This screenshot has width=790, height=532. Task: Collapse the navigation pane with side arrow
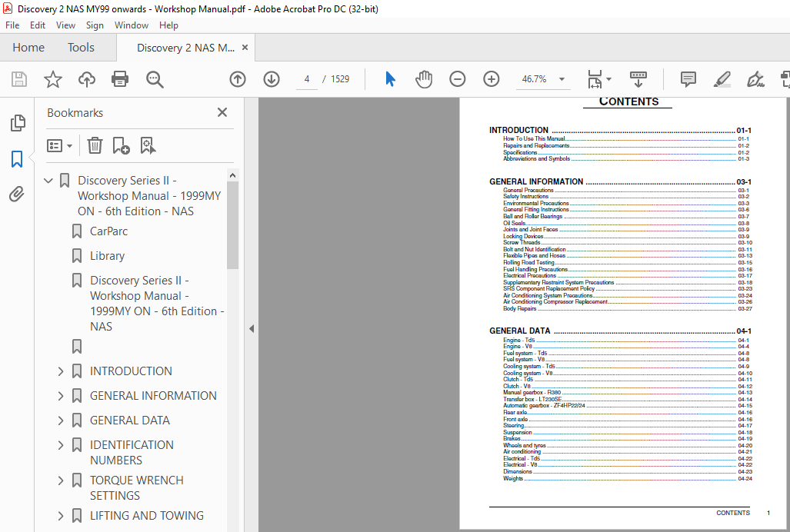252,329
